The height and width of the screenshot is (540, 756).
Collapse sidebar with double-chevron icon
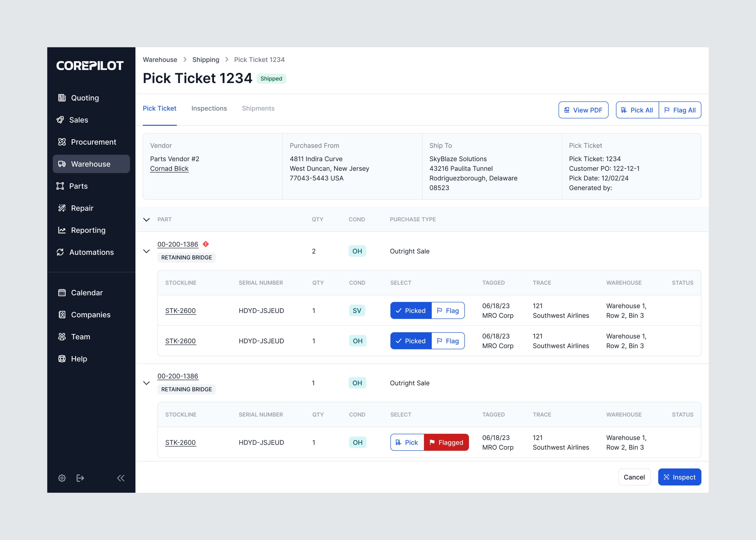click(121, 478)
